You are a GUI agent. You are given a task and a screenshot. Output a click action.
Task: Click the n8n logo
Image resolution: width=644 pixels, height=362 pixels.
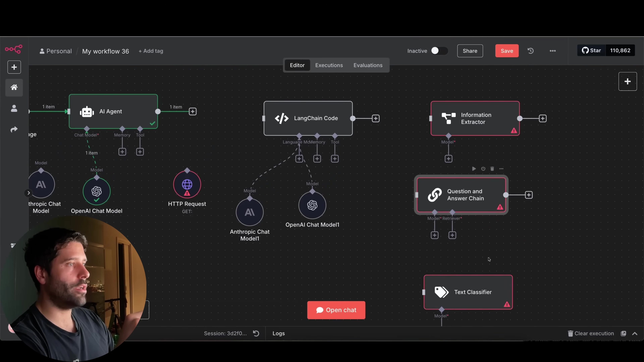tap(14, 49)
